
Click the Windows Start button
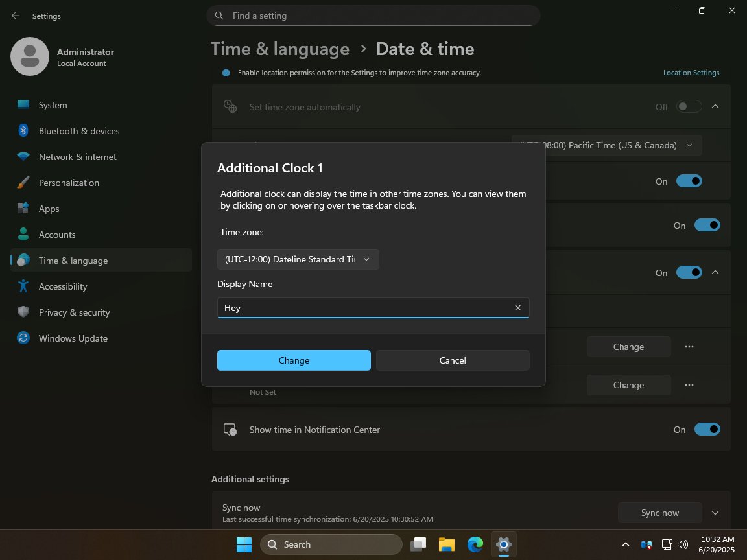click(x=244, y=544)
